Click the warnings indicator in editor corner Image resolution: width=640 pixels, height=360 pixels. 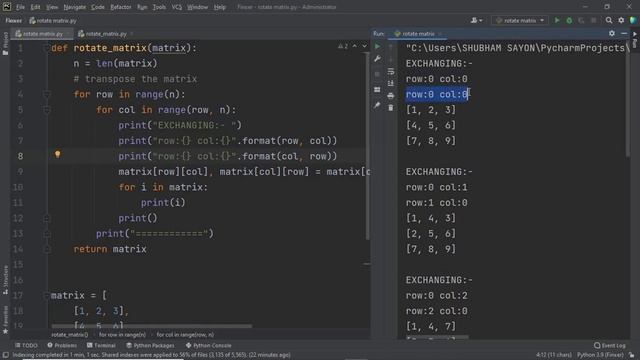(343, 47)
